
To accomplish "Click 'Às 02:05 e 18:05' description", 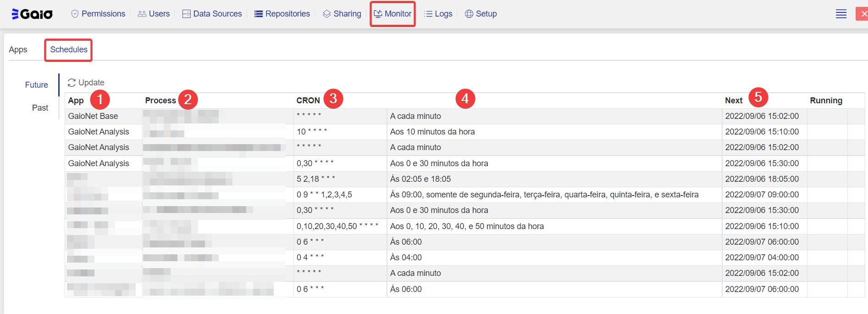I will pos(420,179).
